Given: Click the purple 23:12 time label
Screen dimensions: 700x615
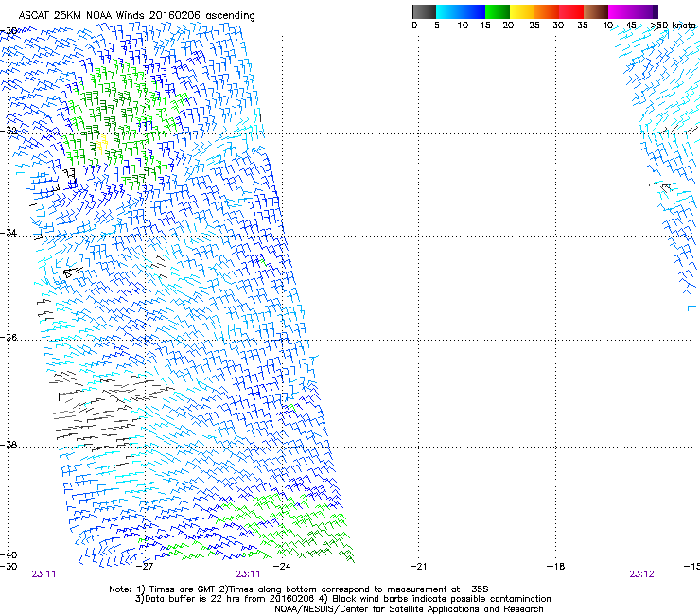Looking at the screenshot, I should [x=641, y=574].
